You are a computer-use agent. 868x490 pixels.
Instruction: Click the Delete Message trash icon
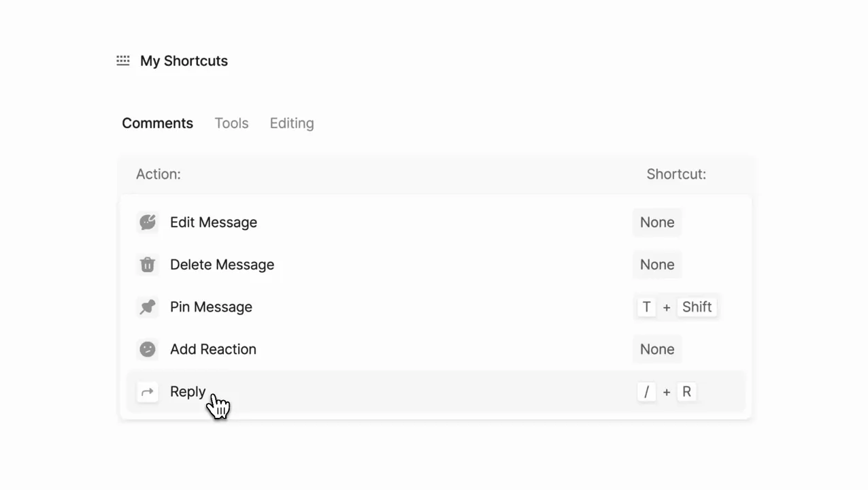(x=148, y=265)
